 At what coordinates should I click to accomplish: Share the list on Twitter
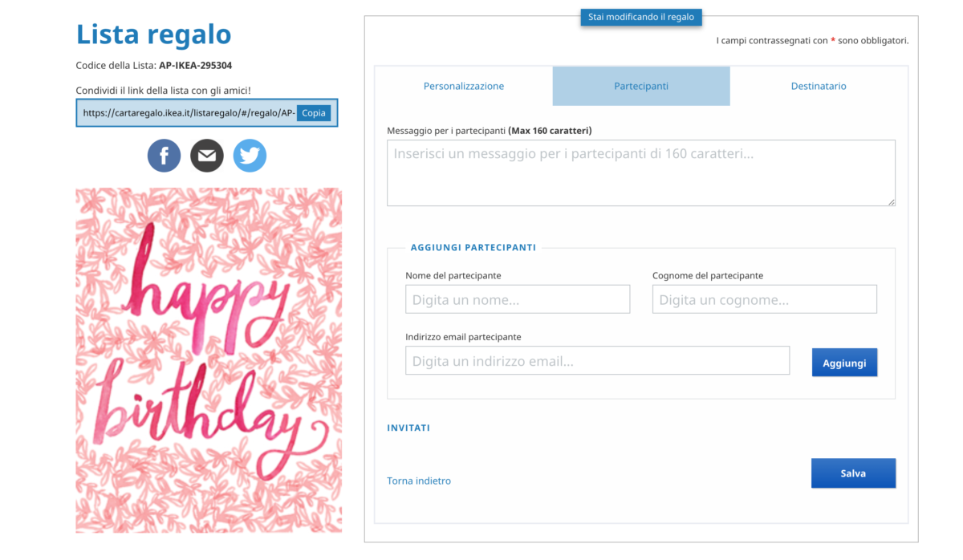coord(250,156)
